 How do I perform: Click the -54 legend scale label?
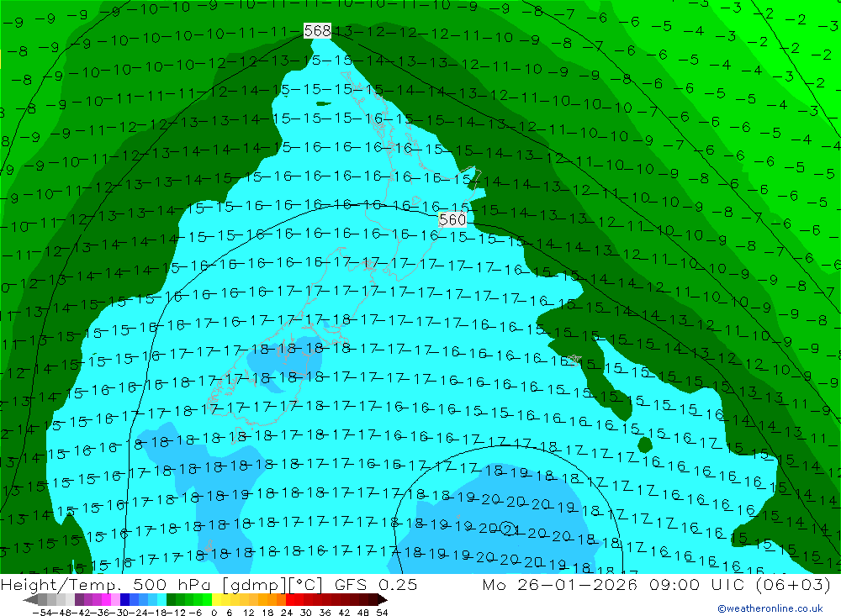[x=42, y=613]
